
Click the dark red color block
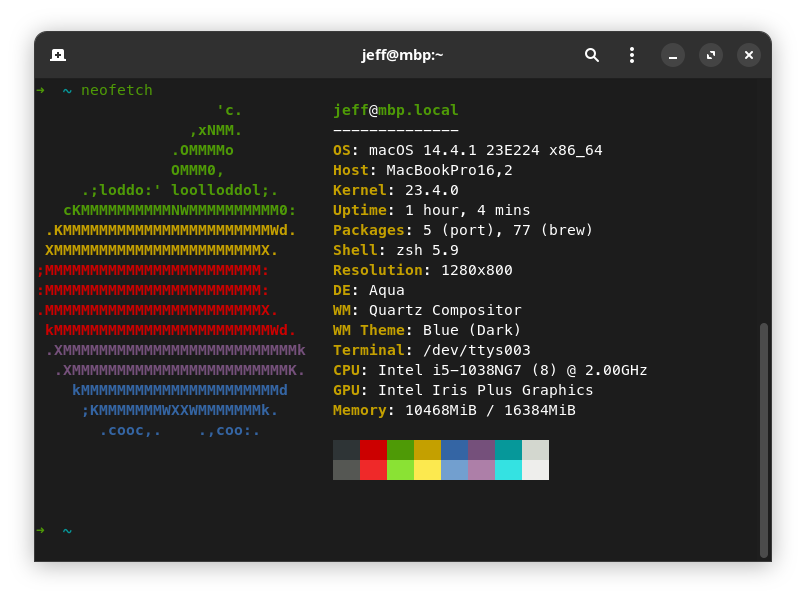coord(373,450)
